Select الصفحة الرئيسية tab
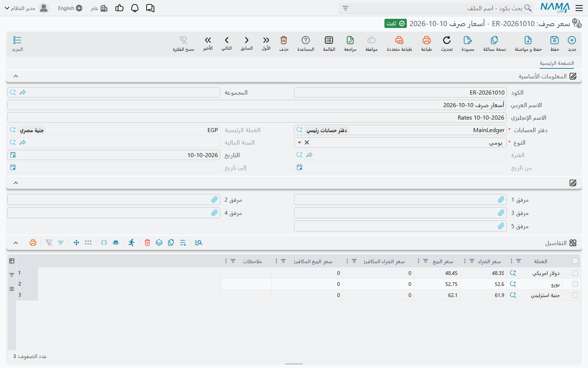The image size is (588, 368). coord(557,63)
